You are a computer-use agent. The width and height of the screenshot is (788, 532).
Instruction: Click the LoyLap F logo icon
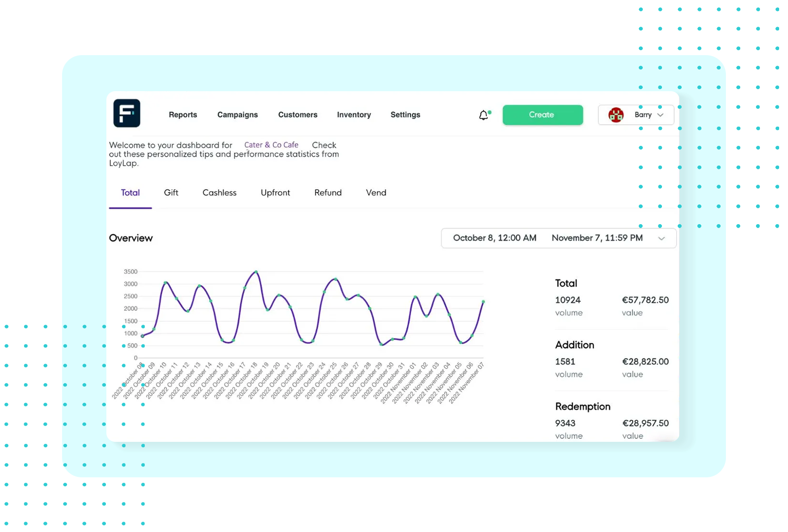click(127, 113)
